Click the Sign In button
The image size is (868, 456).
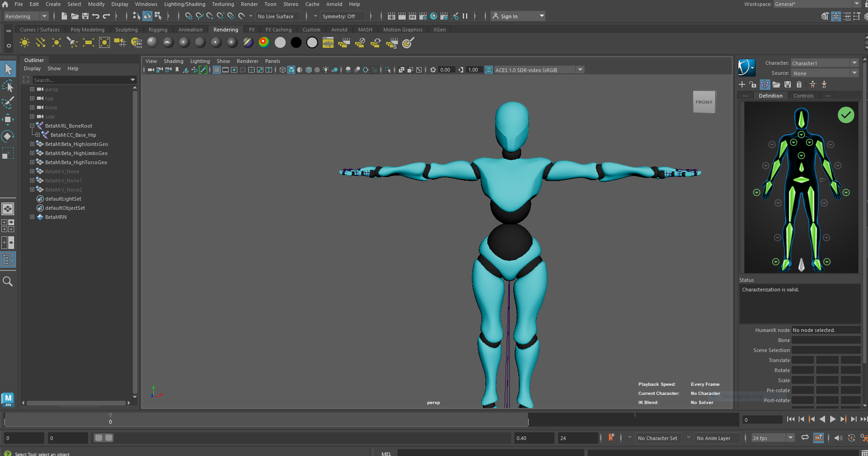tap(509, 16)
